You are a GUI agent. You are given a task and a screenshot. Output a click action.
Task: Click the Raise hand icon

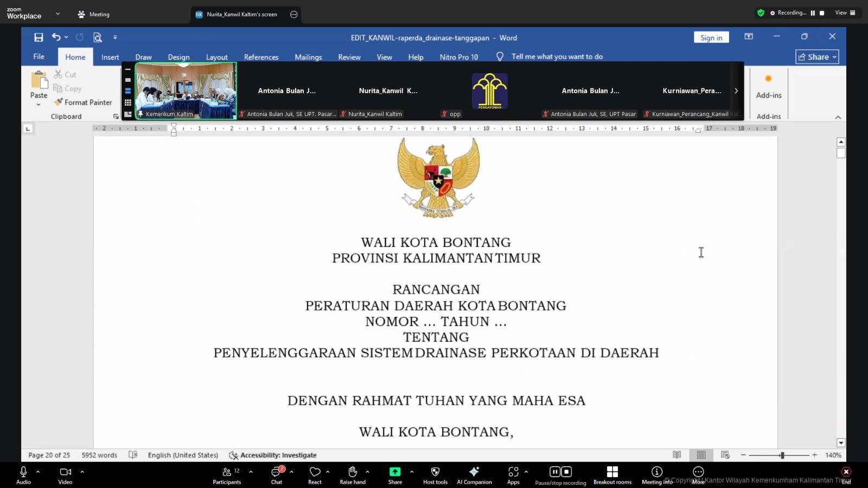pyautogui.click(x=352, y=475)
